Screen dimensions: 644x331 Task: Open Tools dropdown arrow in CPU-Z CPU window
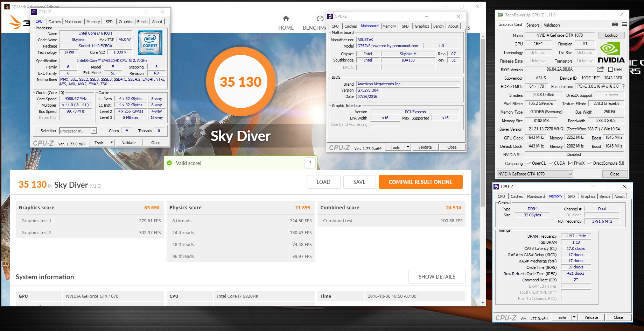point(112,143)
